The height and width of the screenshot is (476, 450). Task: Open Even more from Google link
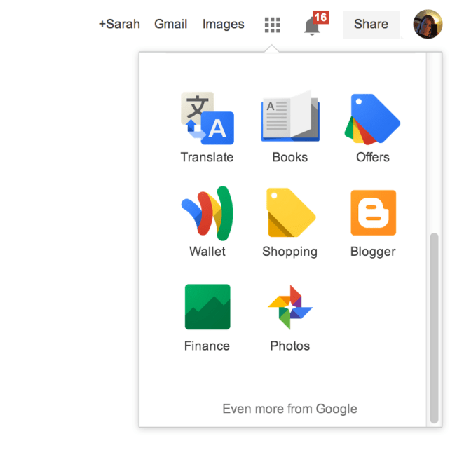(289, 409)
